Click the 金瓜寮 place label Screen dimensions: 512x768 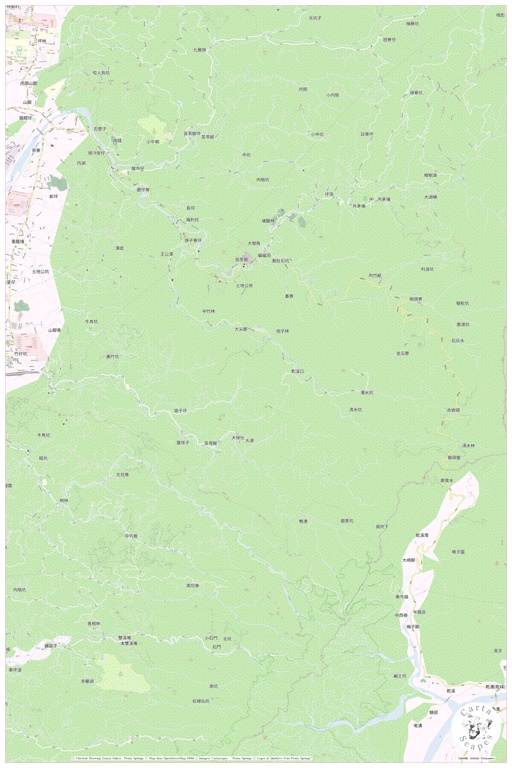[x=403, y=353]
